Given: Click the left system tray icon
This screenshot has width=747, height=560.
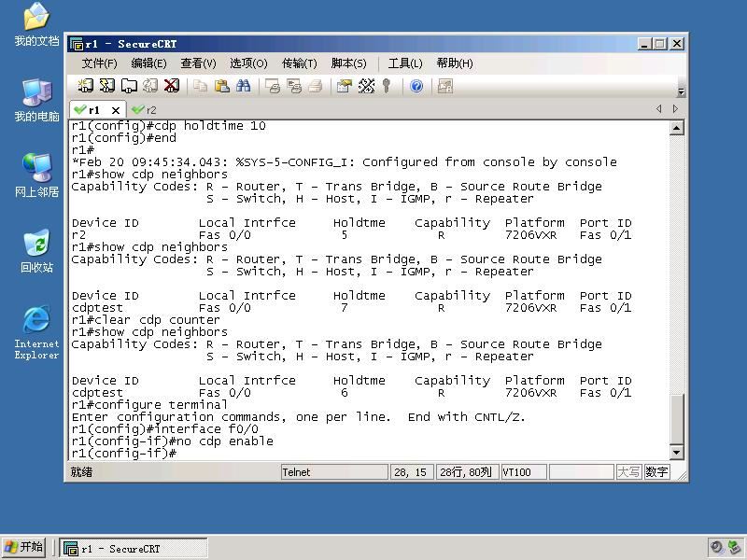Looking at the screenshot, I should point(717,547).
